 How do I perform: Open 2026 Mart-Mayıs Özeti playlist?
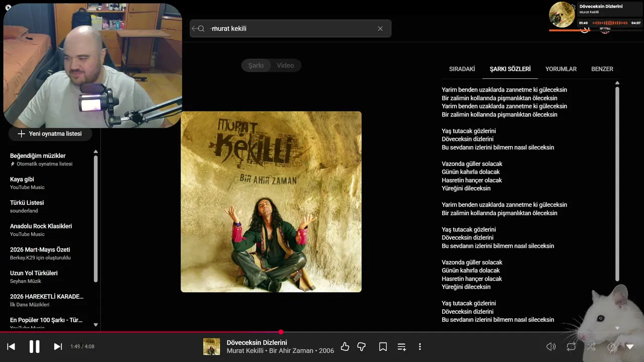click(x=48, y=253)
